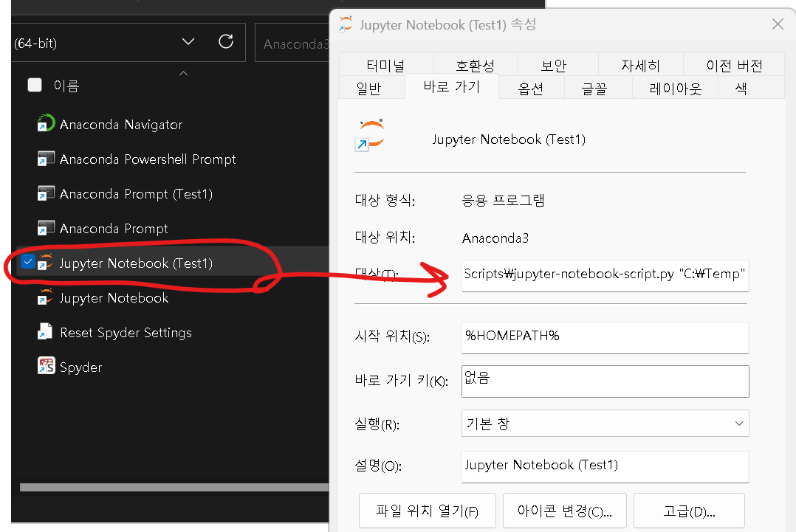The height and width of the screenshot is (532, 796).
Task: Click the Anaconda Prompt (Test1) icon
Action: point(46,193)
